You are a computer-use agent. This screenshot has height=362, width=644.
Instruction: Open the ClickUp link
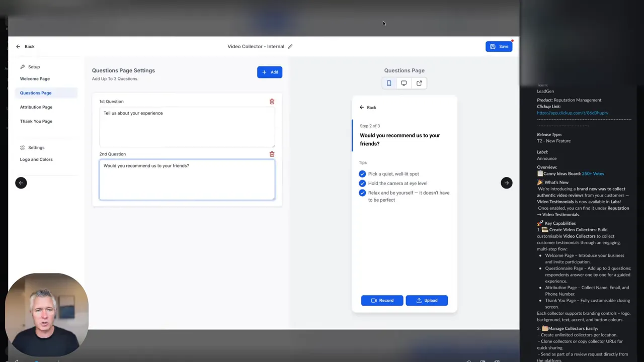573,113
